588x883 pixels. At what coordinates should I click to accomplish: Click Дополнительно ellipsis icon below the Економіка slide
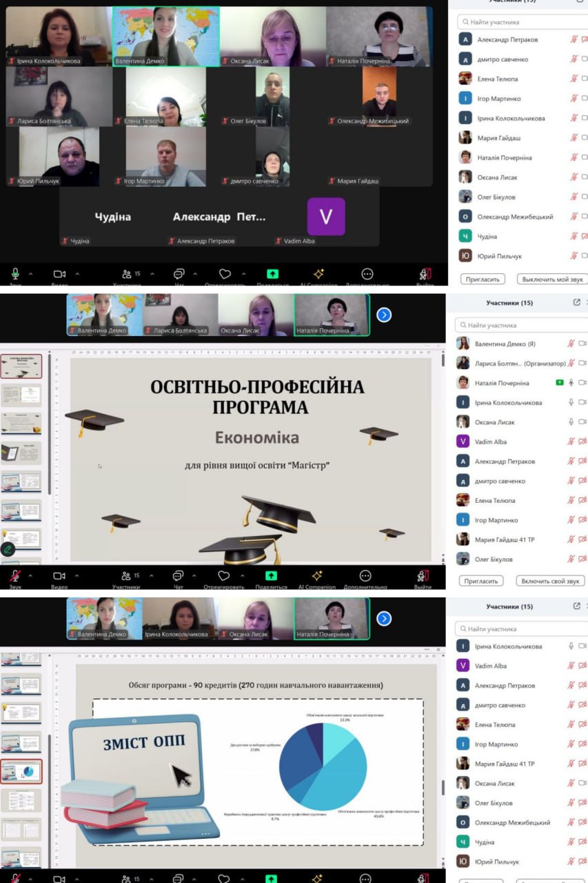pos(366,575)
